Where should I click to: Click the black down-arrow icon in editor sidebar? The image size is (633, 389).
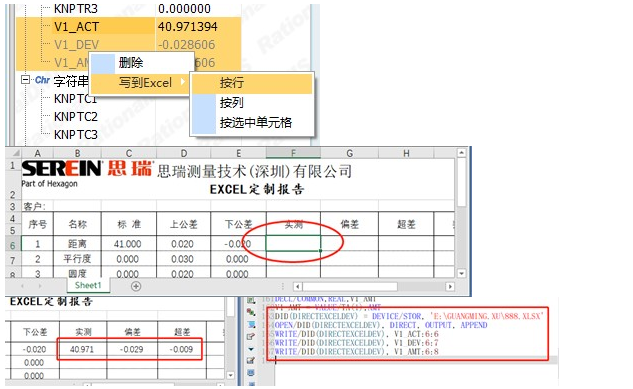251,349
